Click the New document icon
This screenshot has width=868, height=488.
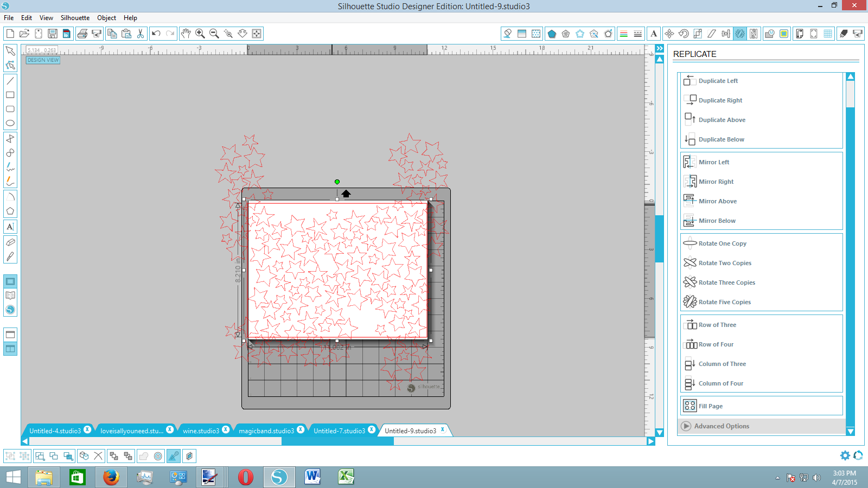(x=10, y=34)
